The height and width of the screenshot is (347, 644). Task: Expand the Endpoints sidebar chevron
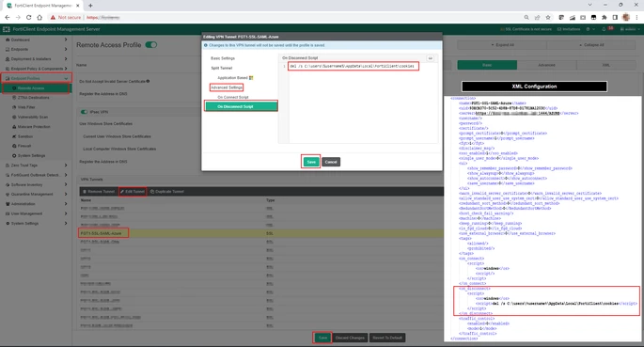(66, 49)
